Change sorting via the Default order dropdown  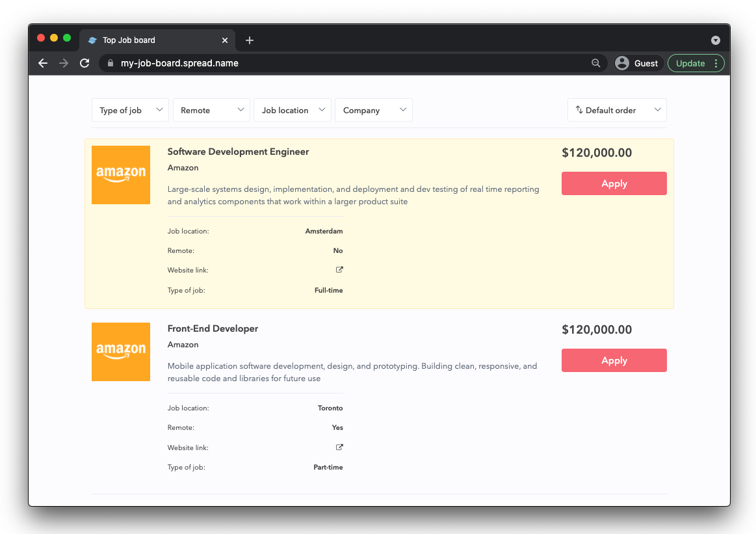pos(616,109)
